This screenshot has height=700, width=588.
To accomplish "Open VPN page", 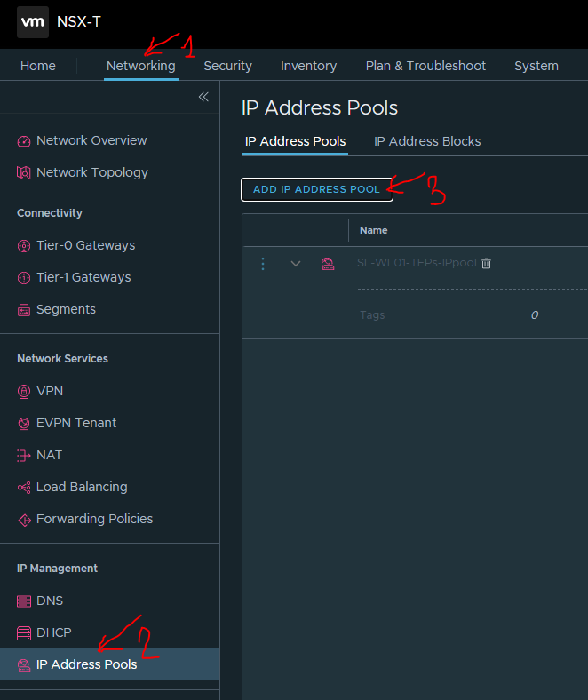I will (50, 391).
